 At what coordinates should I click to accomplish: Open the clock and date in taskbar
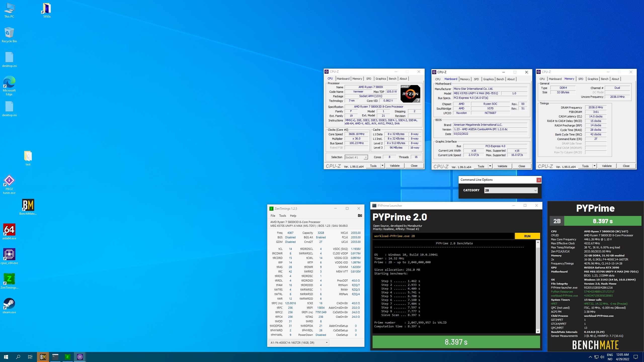[622, 357]
